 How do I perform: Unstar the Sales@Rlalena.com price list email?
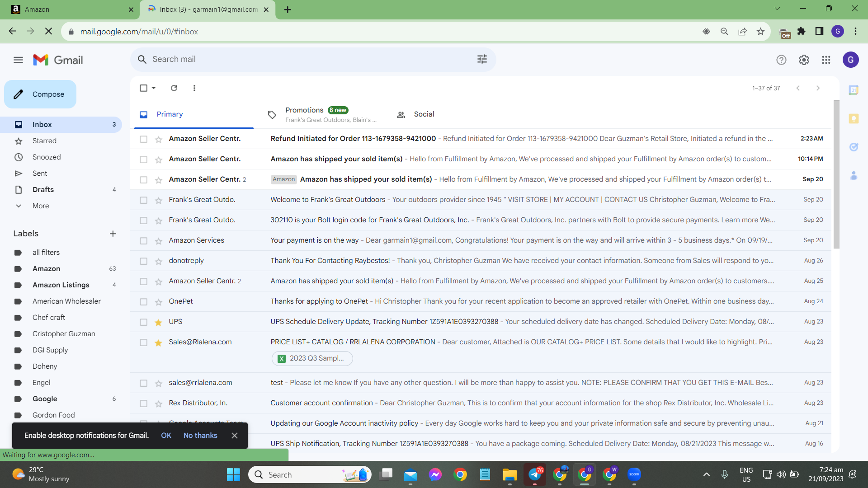tap(158, 343)
